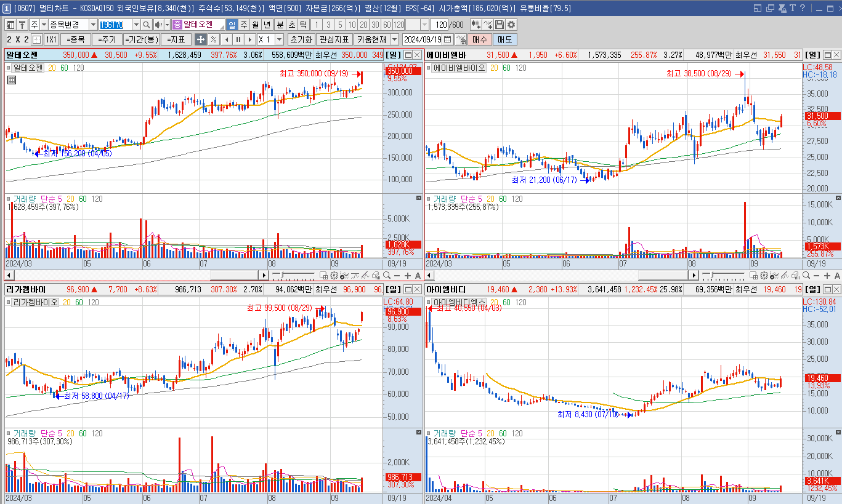Image resolution: width=842 pixels, height=504 pixels.
Task: Select the 30 interval preset
Action: coord(375,25)
